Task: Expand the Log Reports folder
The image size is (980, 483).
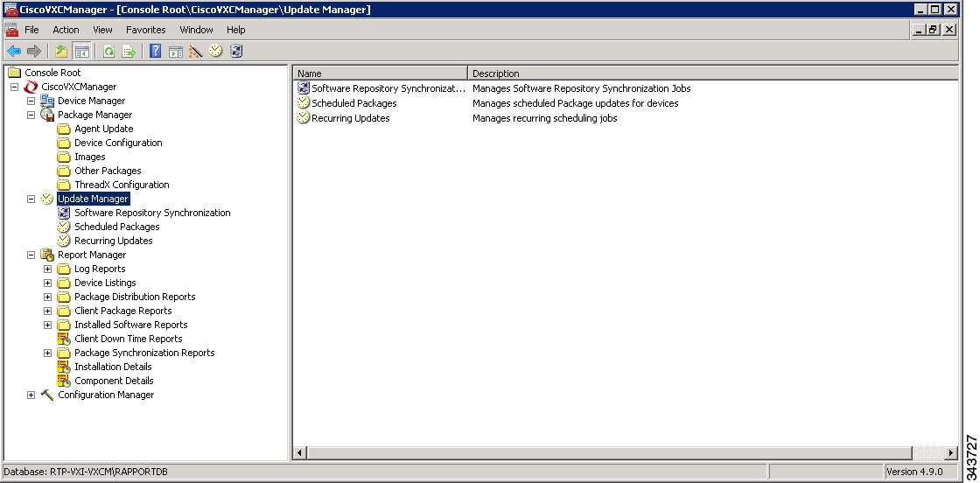Action: tap(47, 269)
